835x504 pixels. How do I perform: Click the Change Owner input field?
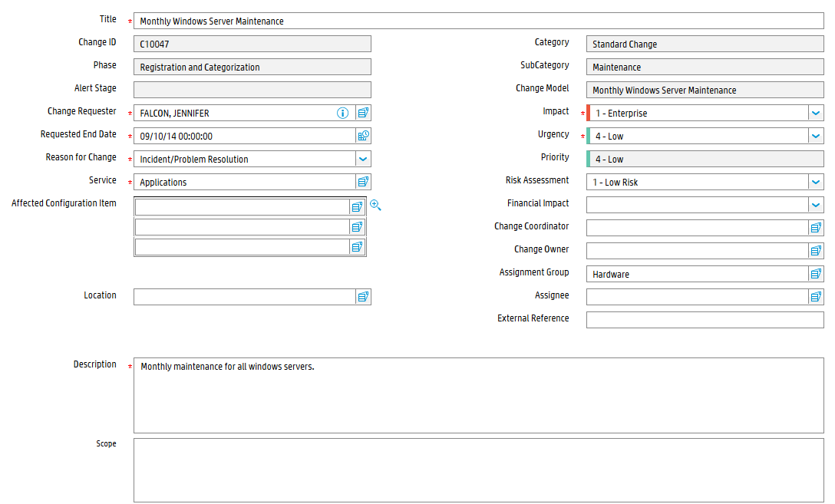click(697, 251)
